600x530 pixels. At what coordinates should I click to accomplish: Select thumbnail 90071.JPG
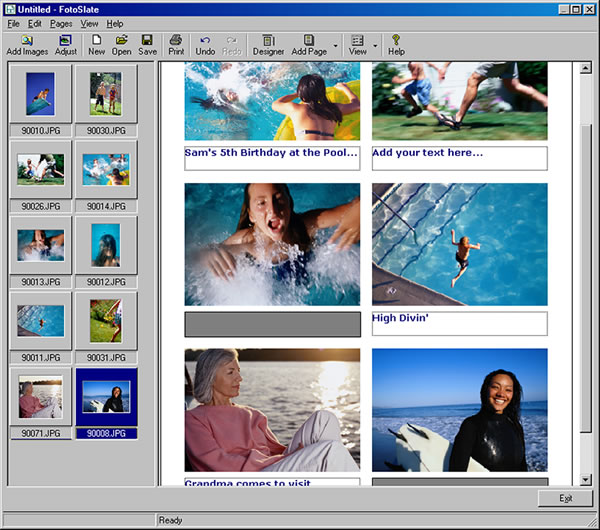click(40, 396)
